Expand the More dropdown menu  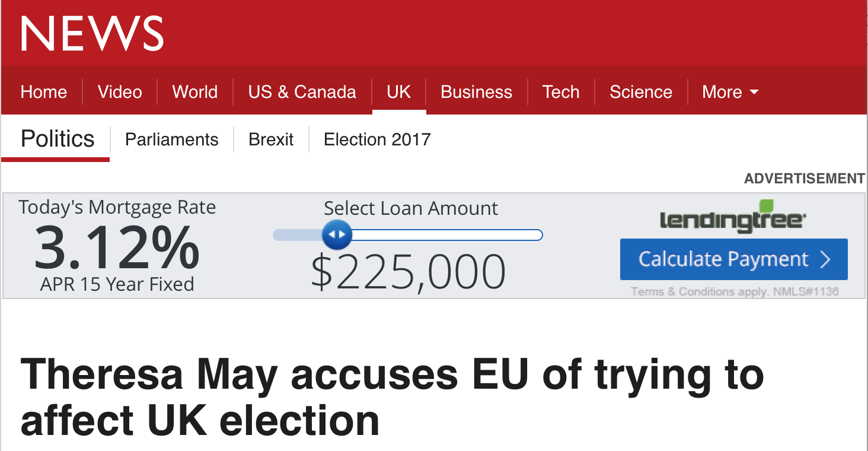pyautogui.click(x=730, y=92)
